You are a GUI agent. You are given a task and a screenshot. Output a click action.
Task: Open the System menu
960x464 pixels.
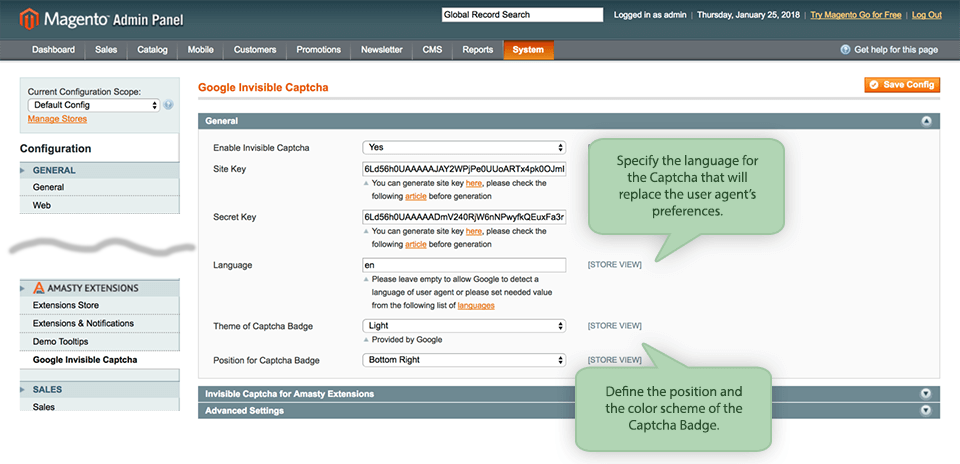[528, 50]
